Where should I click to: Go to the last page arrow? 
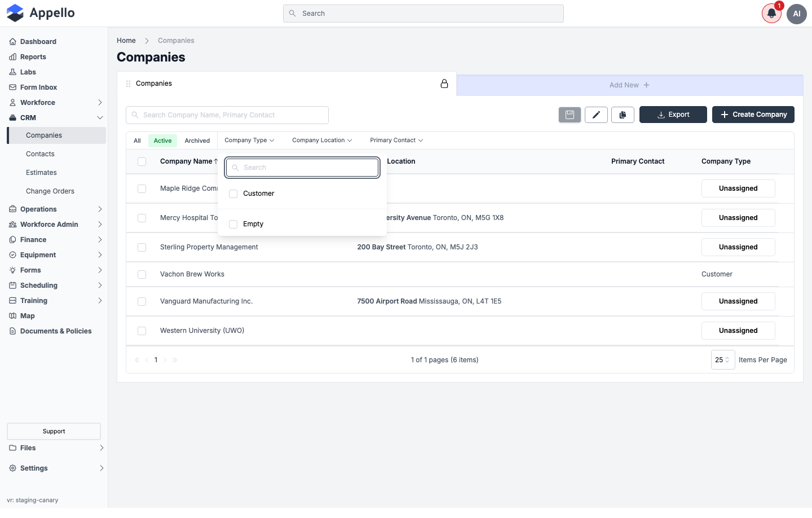[x=175, y=360]
